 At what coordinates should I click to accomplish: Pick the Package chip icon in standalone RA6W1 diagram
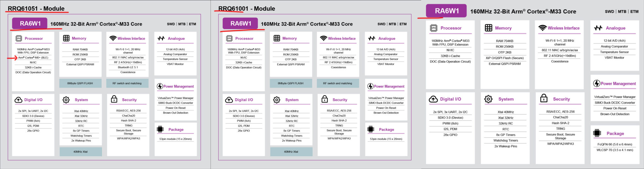[x=597, y=133]
